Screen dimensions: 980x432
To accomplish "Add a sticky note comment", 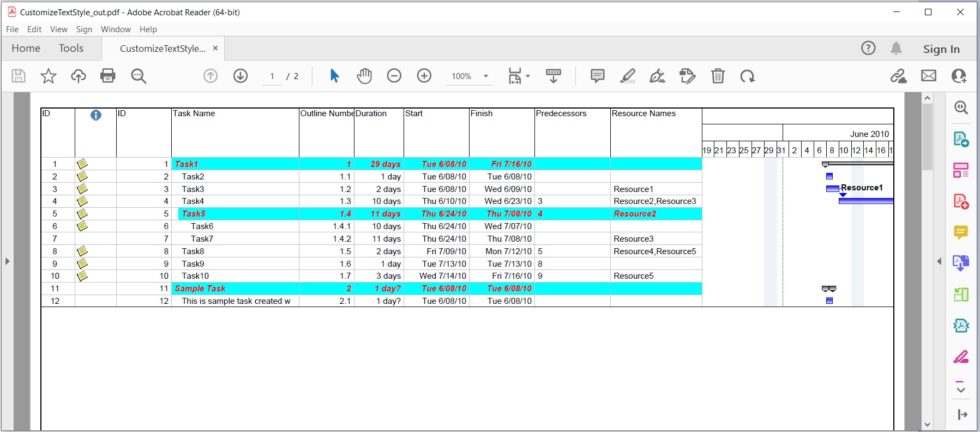I will (x=598, y=76).
